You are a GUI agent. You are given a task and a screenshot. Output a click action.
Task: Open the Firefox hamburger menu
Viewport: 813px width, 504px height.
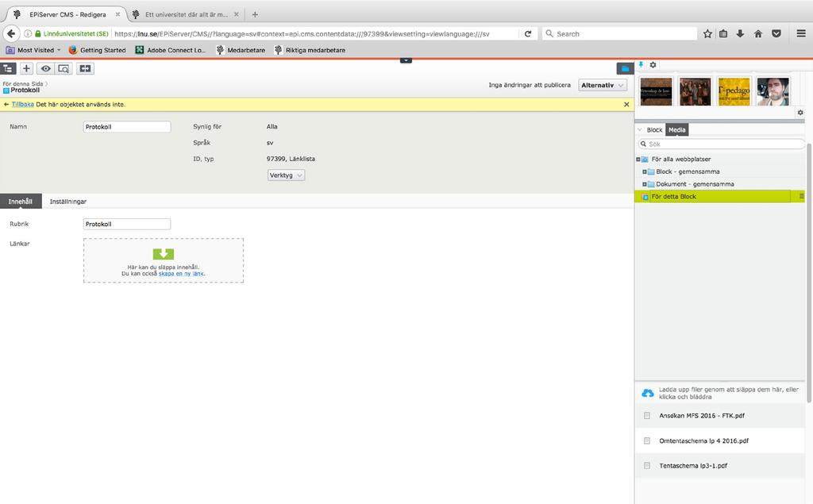click(801, 33)
